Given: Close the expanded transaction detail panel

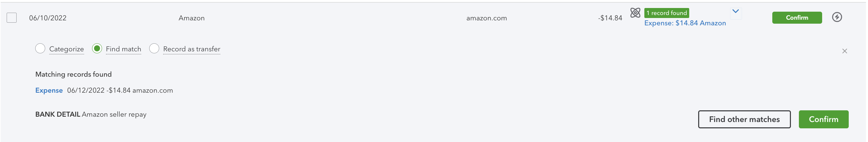Looking at the screenshot, I should (844, 51).
